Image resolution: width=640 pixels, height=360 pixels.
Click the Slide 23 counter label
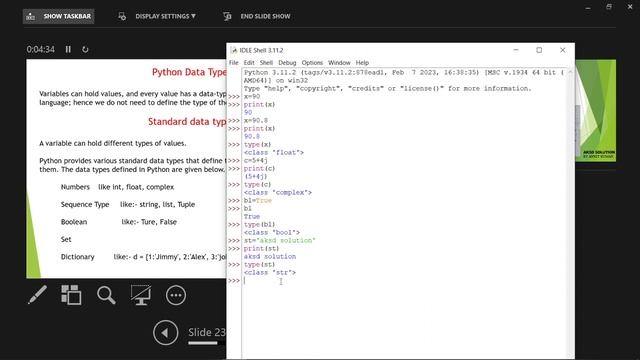coord(207,332)
